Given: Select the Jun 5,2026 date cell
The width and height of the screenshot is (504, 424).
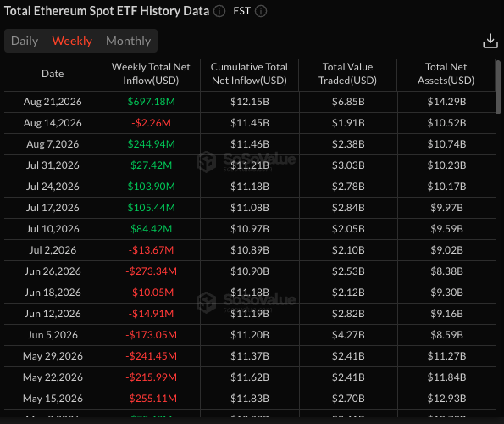Looking at the screenshot, I should click(x=53, y=335).
